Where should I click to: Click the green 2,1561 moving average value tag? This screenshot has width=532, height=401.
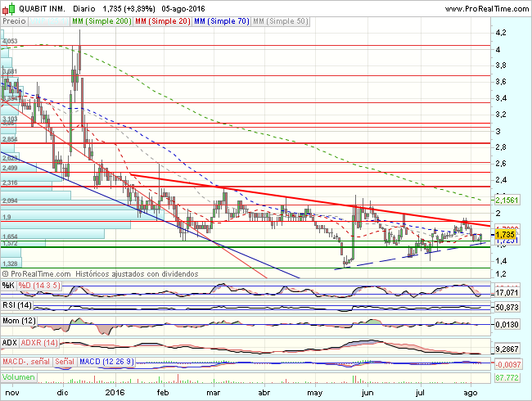pyautogui.click(x=509, y=199)
